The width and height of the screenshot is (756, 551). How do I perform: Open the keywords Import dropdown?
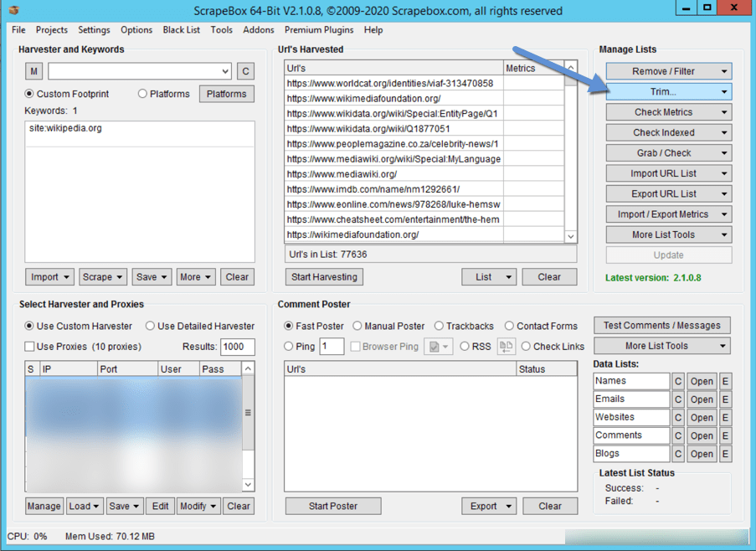[x=49, y=277]
